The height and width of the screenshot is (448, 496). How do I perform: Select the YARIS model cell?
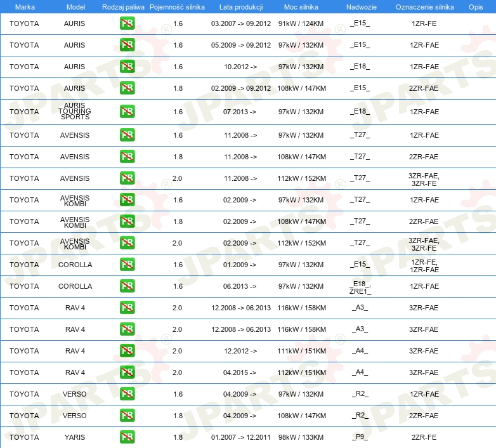click(75, 437)
